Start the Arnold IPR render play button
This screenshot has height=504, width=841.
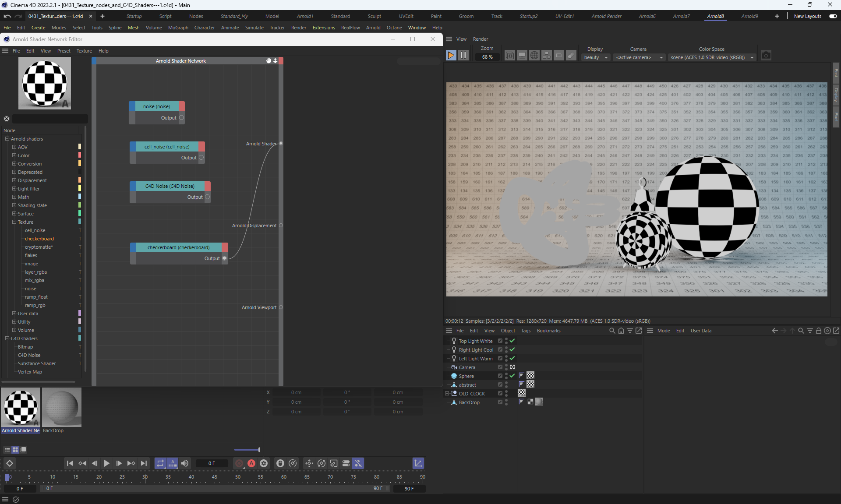451,56
